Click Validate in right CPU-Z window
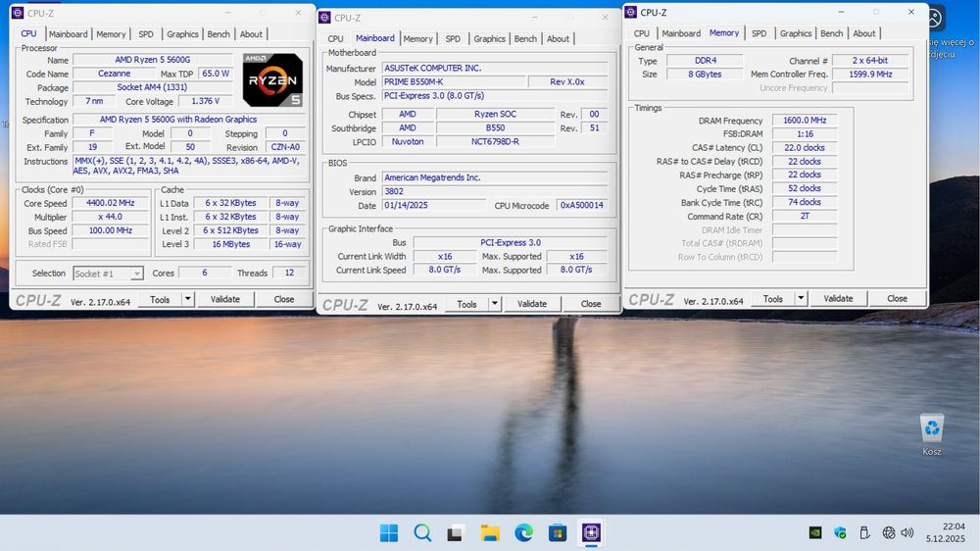The image size is (980, 551). coord(838,299)
